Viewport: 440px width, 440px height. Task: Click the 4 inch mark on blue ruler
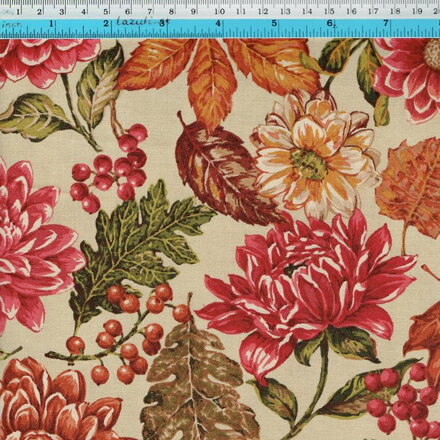[x=218, y=24]
